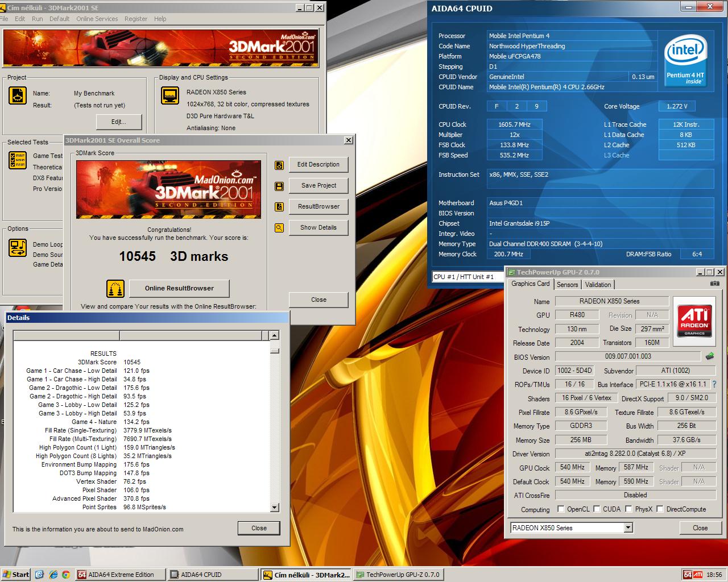Image resolution: width=728 pixels, height=582 pixels.
Task: Open the Online Services menu
Action: (97, 19)
